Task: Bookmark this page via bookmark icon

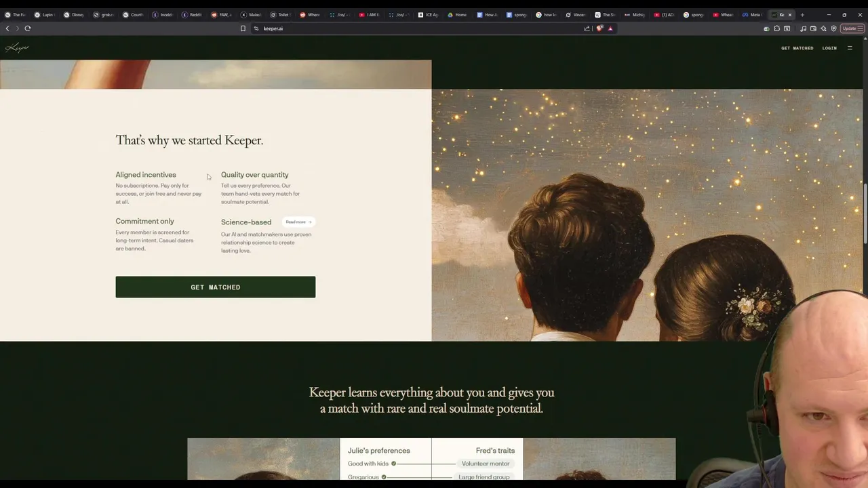Action: click(x=243, y=28)
